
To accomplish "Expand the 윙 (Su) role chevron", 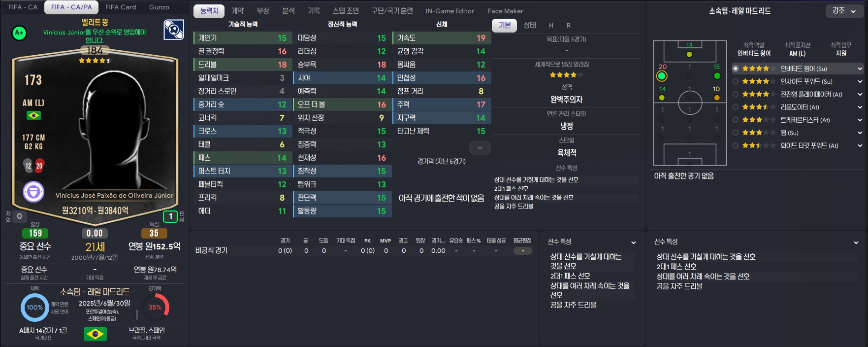I will pos(860,133).
